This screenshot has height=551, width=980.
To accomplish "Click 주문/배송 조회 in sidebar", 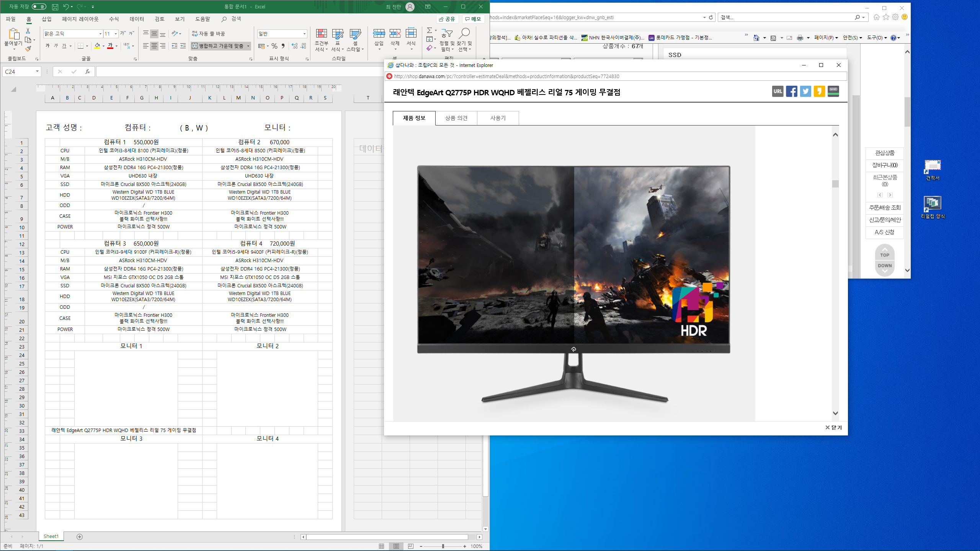I will coord(885,208).
